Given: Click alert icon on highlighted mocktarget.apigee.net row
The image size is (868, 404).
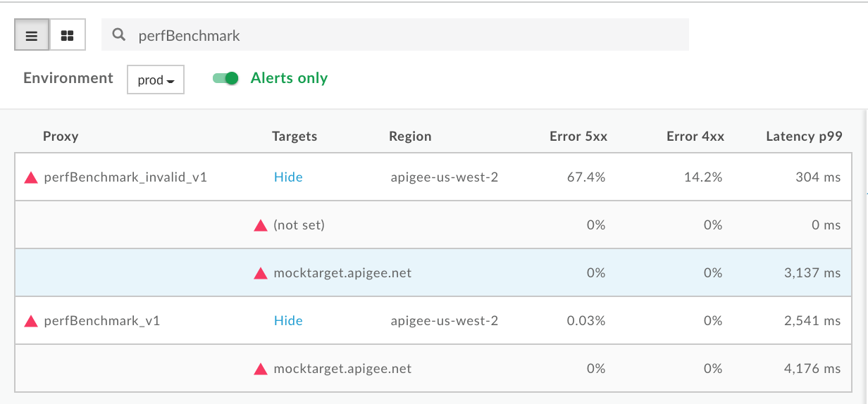Looking at the screenshot, I should click(261, 273).
